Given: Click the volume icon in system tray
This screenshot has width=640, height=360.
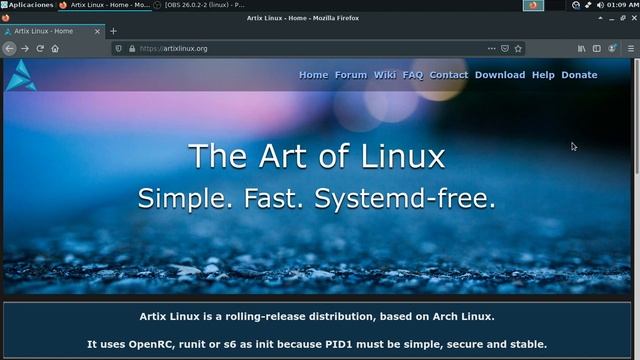Looking at the screenshot, I should pyautogui.click(x=600, y=5).
